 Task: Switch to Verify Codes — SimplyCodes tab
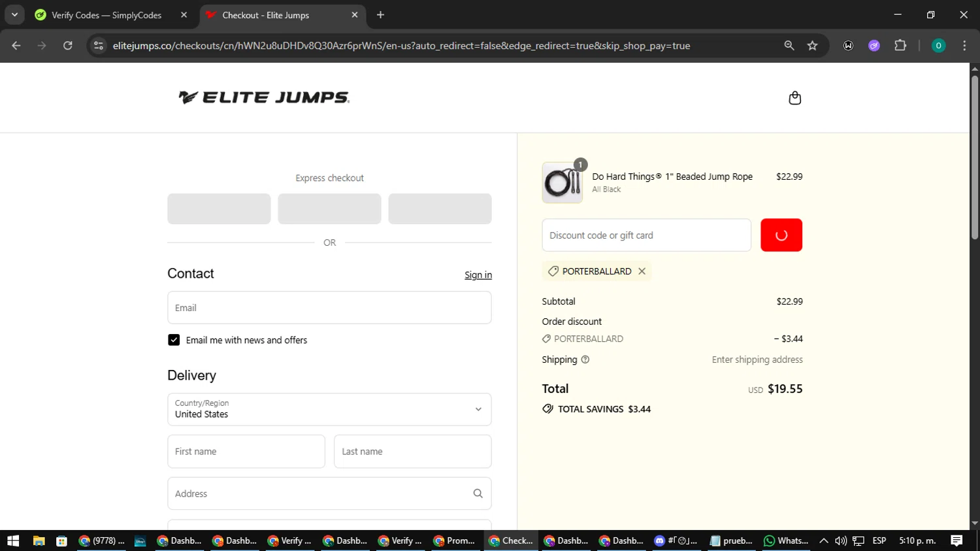click(106, 15)
